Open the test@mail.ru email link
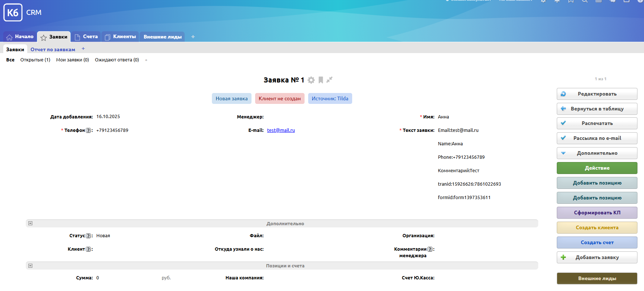The width and height of the screenshot is (644, 291). pyautogui.click(x=281, y=130)
